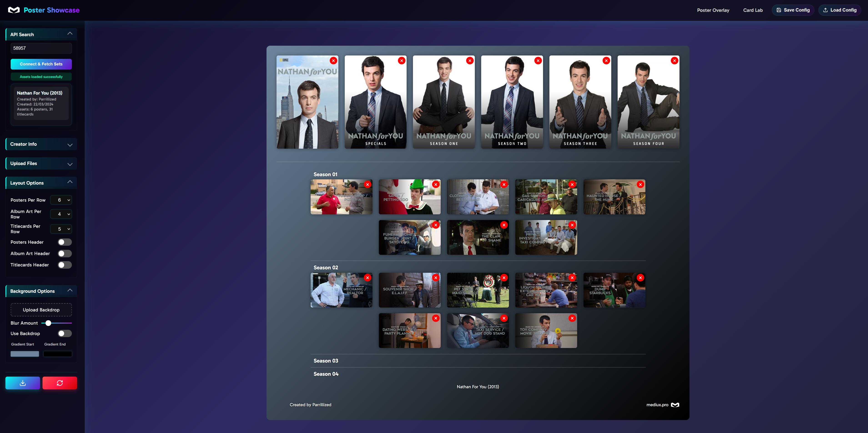The height and width of the screenshot is (433, 868).
Task: Remove the Pet Store / Maid Service titlecard
Action: coord(504,278)
